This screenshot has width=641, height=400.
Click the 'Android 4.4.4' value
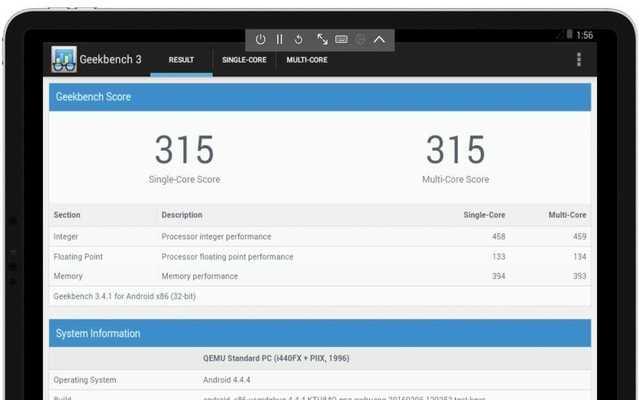[x=226, y=380]
